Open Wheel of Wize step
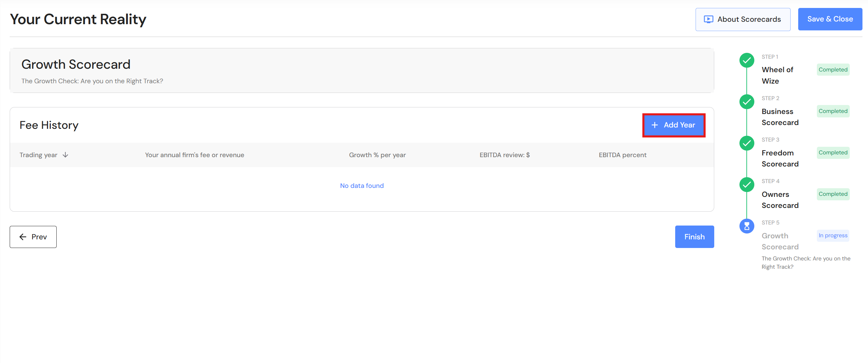 click(x=777, y=75)
